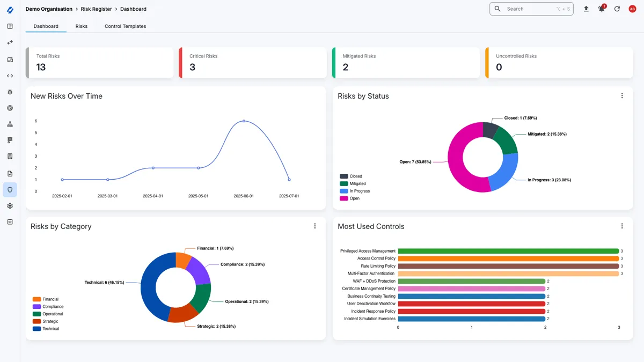Viewport: 644px width, 362px height.
Task: Click the shield security icon in sidebar
Action: [x=10, y=189]
